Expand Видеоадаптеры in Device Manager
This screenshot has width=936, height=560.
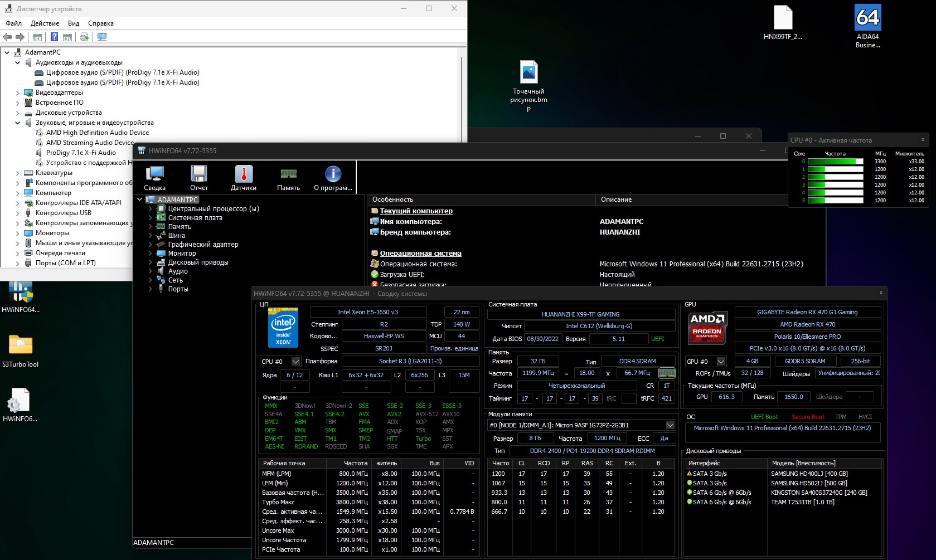(x=17, y=93)
